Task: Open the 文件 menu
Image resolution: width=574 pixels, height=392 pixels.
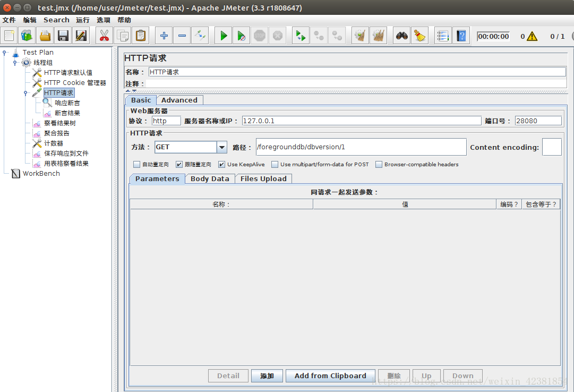Action: (x=9, y=20)
